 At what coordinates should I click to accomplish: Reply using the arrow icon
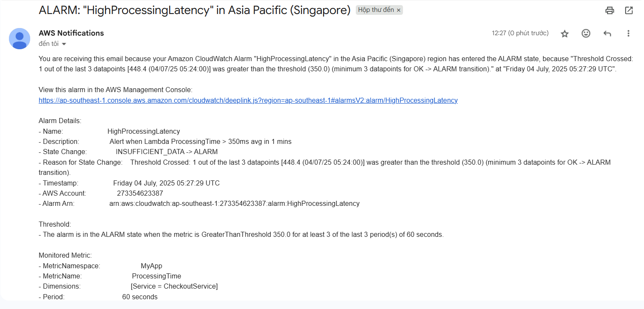click(607, 34)
